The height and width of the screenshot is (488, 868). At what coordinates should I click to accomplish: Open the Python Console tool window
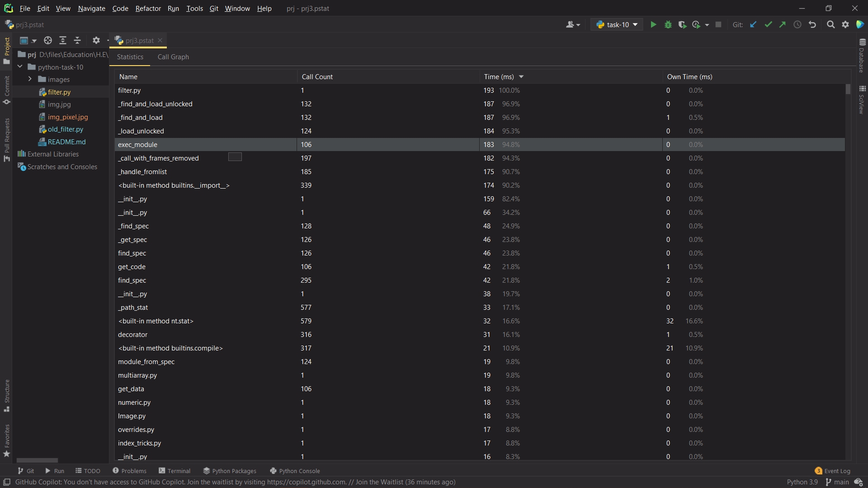[x=299, y=470]
